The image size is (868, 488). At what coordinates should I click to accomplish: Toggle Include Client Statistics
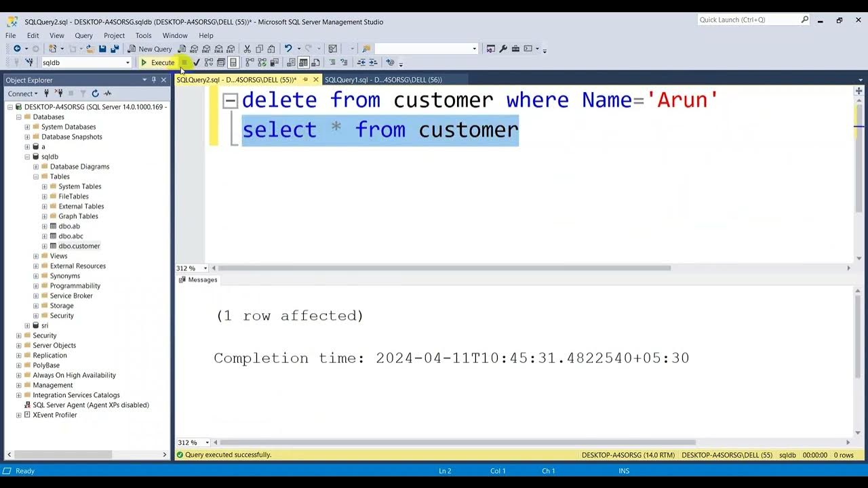[274, 62]
